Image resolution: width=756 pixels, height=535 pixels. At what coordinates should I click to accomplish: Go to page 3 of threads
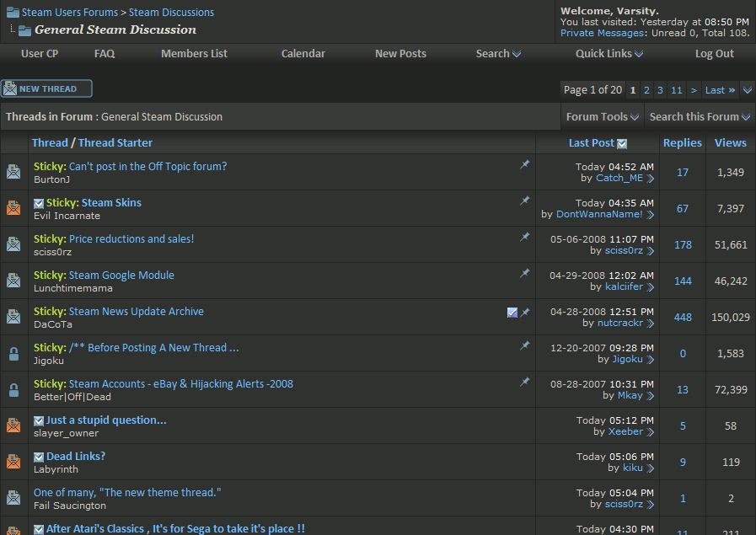660,90
